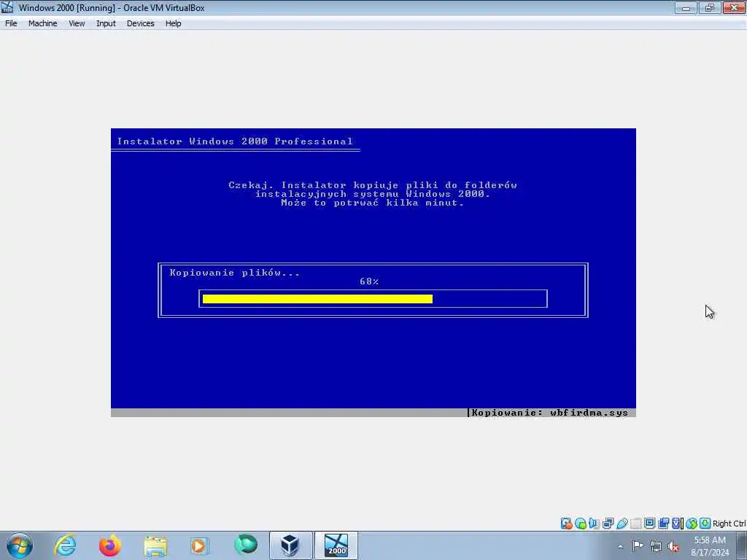Open Action Center flag tray icon
The width and height of the screenshot is (747, 560).
(x=638, y=545)
